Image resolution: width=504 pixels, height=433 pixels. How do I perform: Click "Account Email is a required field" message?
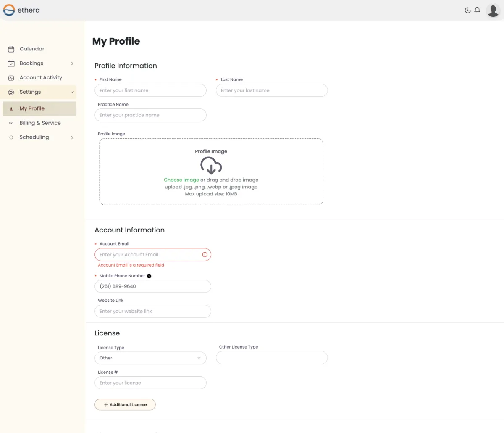(131, 265)
